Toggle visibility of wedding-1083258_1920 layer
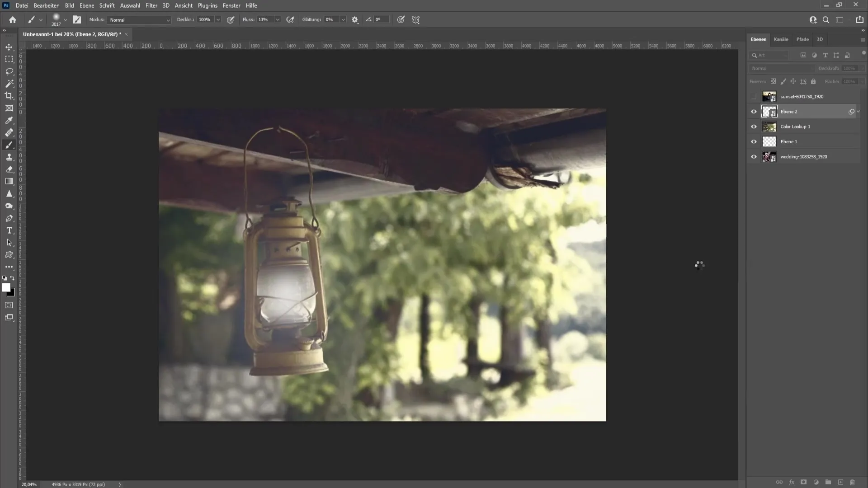The height and width of the screenshot is (488, 868). [x=754, y=156]
